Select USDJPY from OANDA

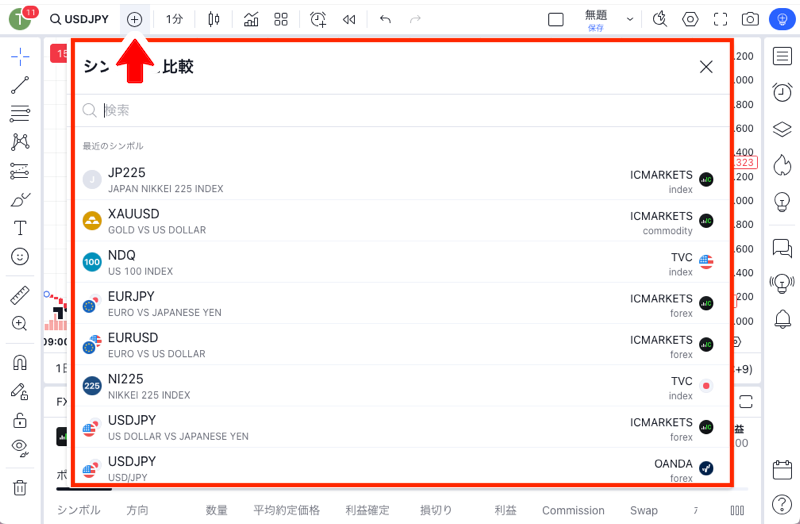pyautogui.click(x=402, y=466)
